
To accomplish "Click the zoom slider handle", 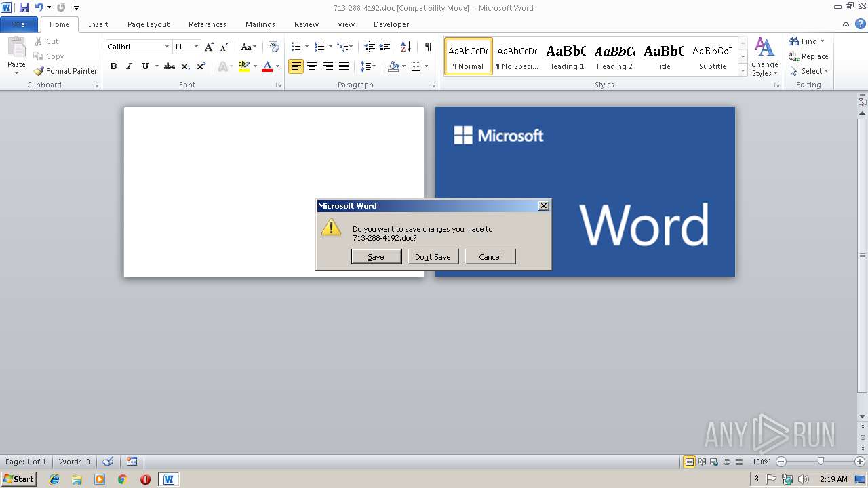I will (821, 462).
